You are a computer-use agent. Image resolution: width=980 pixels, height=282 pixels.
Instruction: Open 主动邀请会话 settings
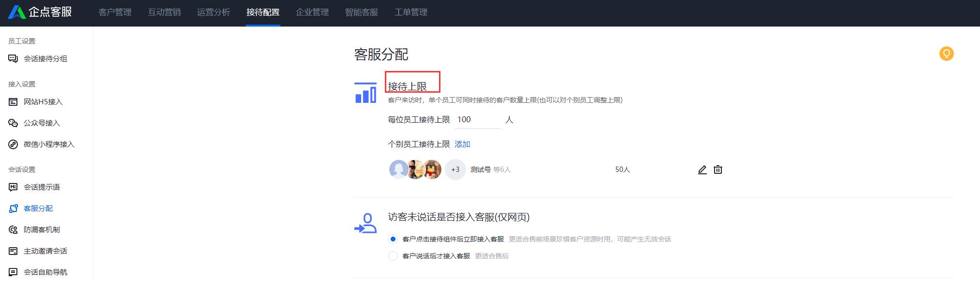pyautogui.click(x=45, y=251)
